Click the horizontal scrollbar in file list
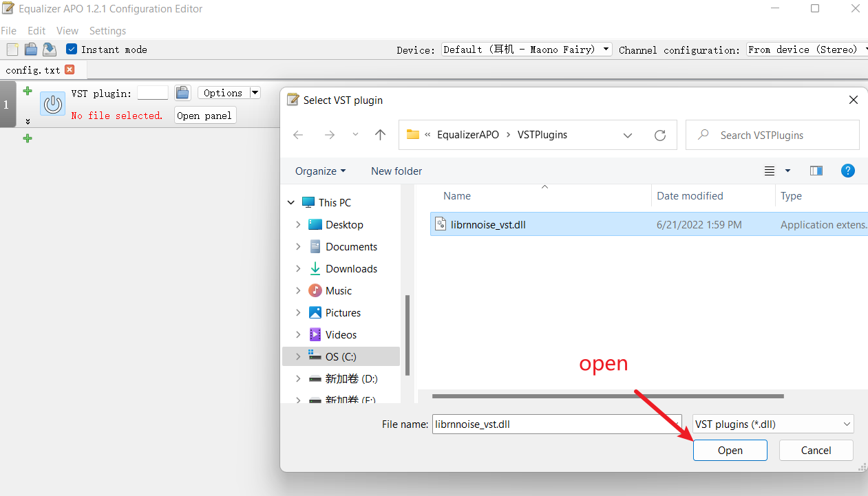 click(608, 396)
